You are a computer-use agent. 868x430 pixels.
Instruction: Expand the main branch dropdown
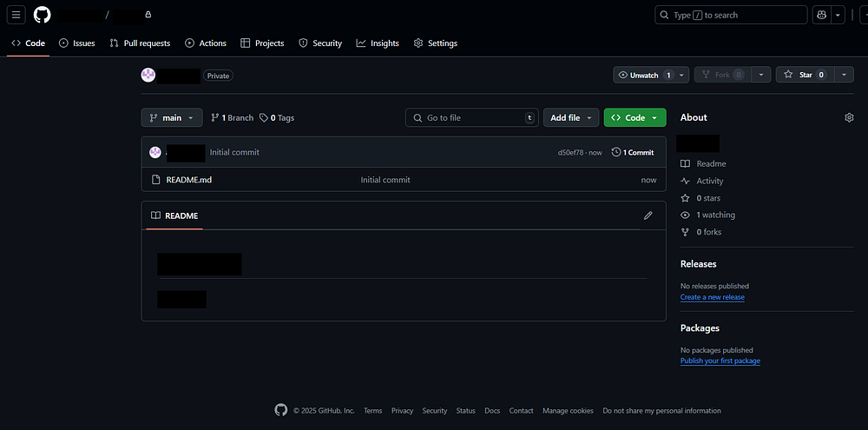172,117
